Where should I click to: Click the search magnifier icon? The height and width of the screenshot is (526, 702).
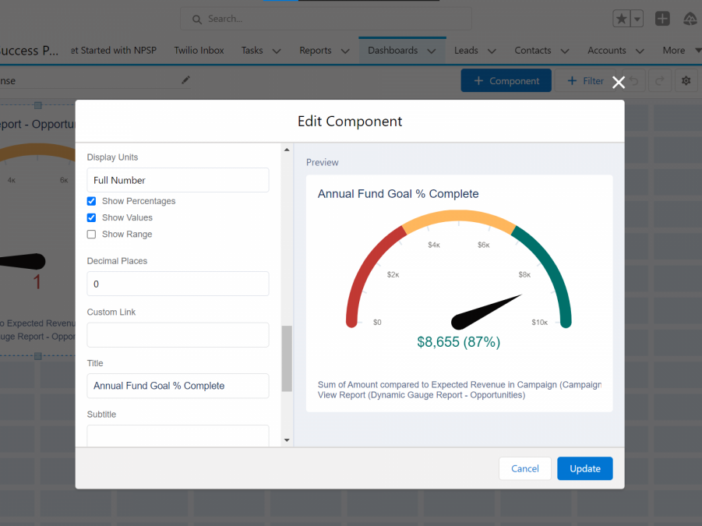[x=197, y=19]
